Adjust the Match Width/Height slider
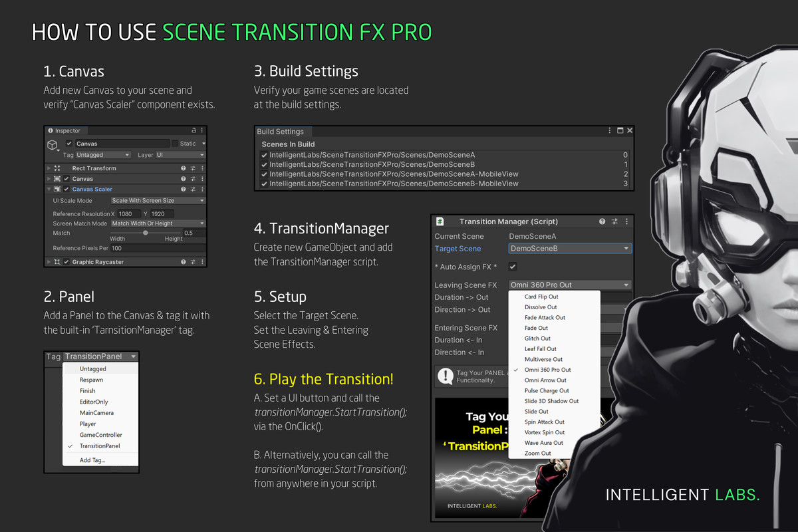Viewport: 798px width, 532px height. 146,233
